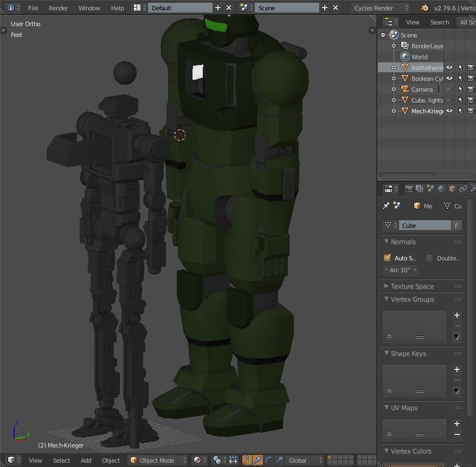Open viewport shading mode selector
This screenshot has width=476, height=467.
[x=200, y=460]
